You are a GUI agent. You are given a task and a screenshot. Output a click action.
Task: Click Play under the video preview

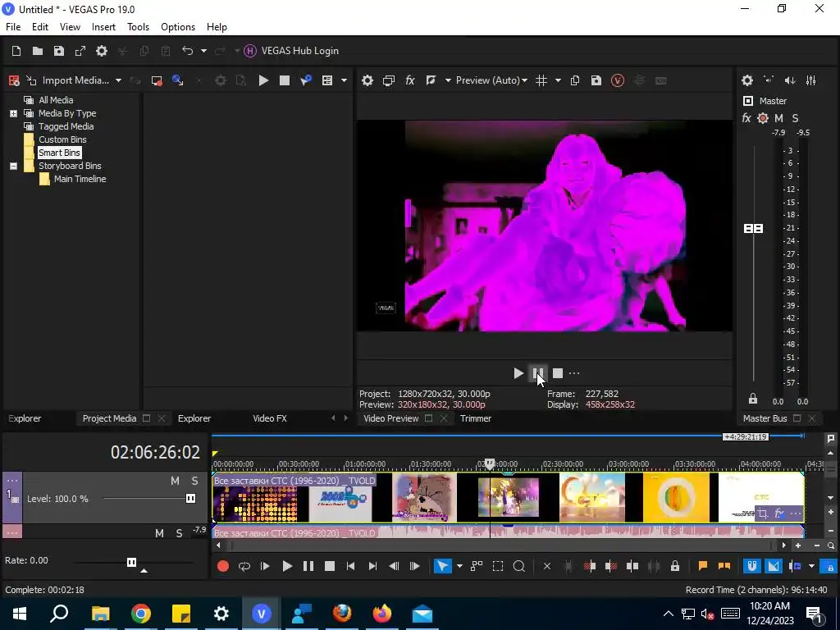[518, 373]
